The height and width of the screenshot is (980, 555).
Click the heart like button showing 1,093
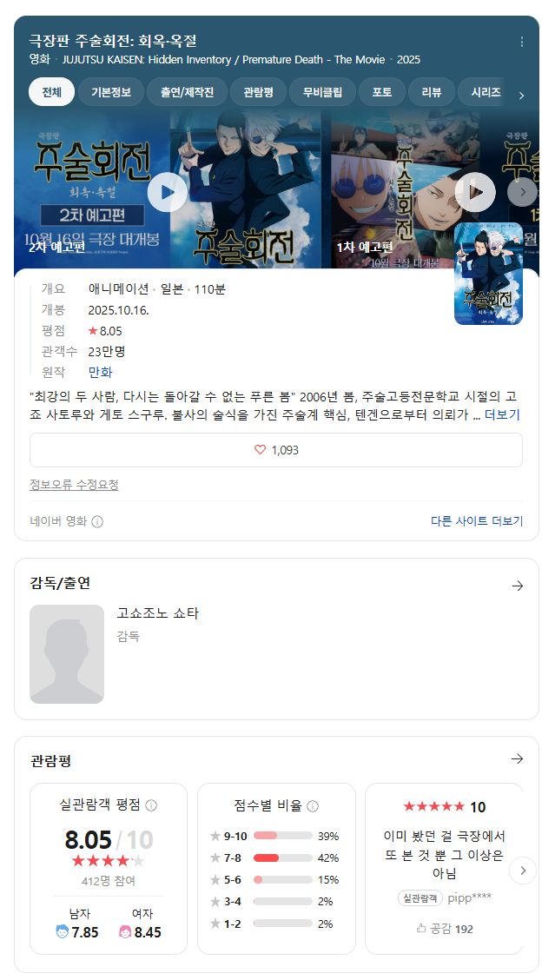pyautogui.click(x=276, y=450)
